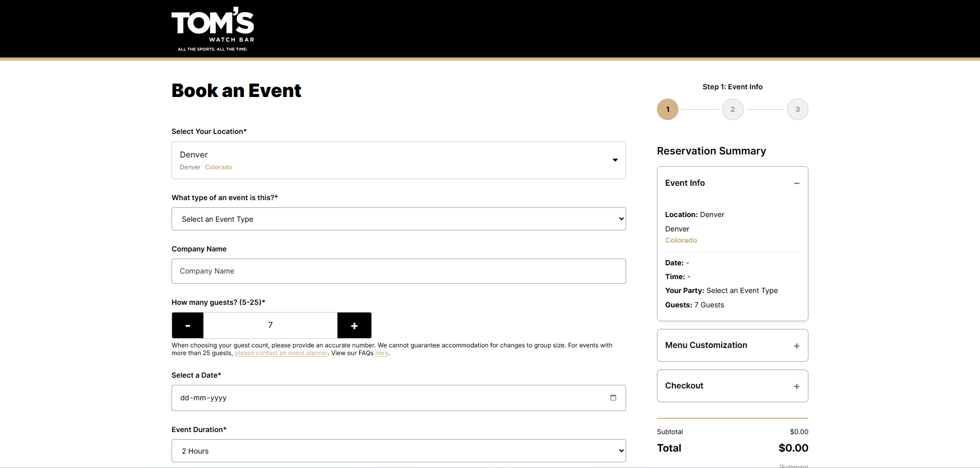Open the FAQs 'here' link
Viewport: 980px width, 468px height.
(382, 353)
